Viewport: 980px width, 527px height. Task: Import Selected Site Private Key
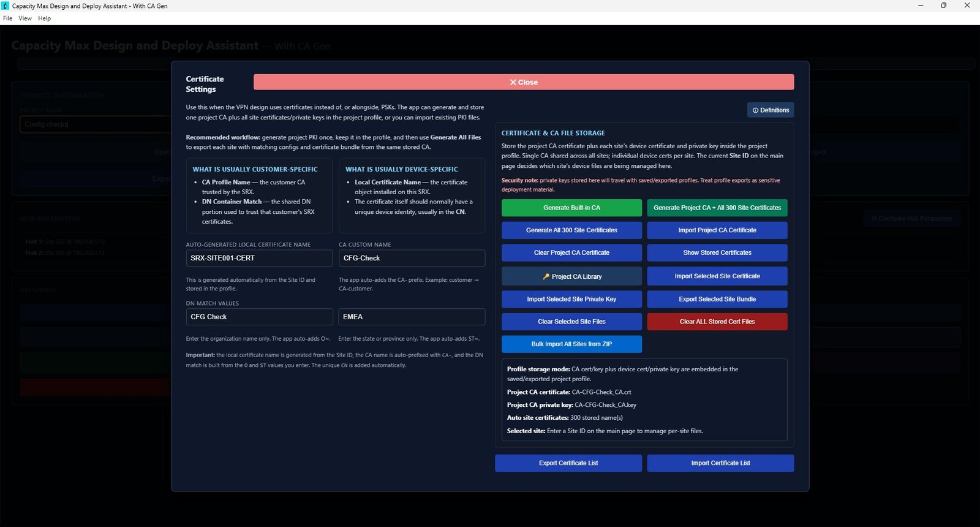coord(571,299)
